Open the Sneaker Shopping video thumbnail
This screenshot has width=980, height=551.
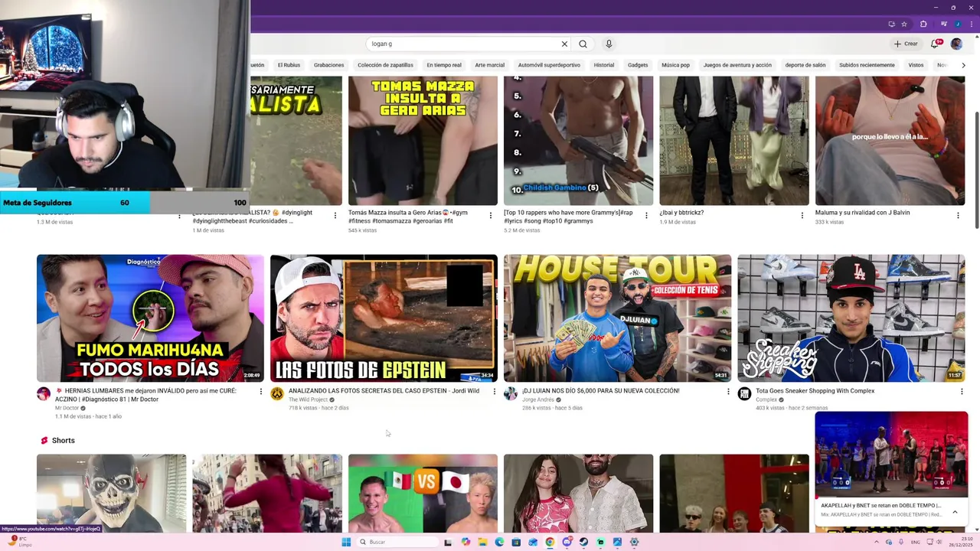pyautogui.click(x=851, y=318)
